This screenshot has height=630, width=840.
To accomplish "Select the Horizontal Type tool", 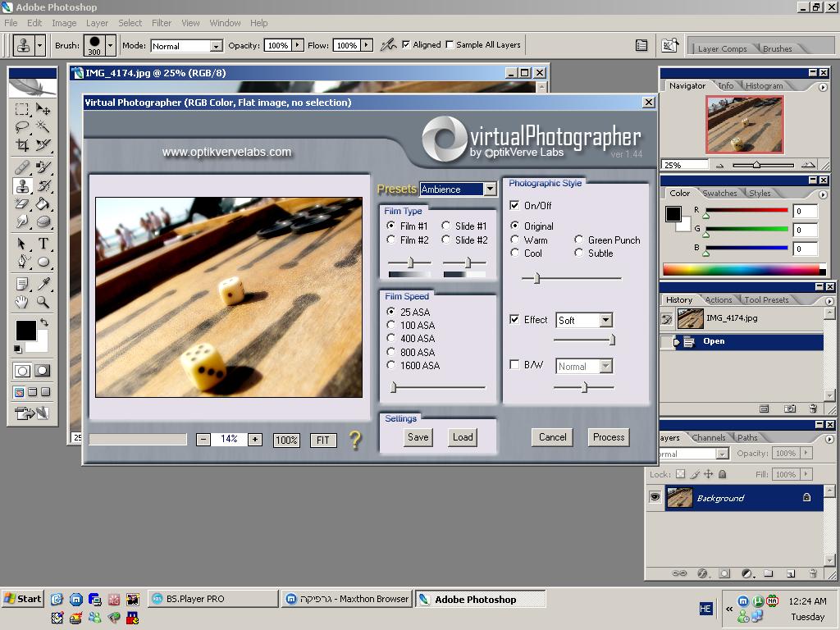I will 43,244.
